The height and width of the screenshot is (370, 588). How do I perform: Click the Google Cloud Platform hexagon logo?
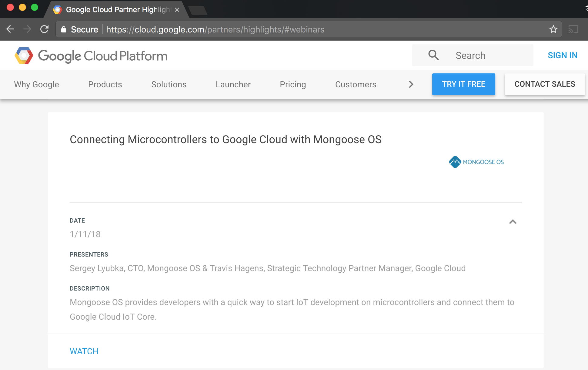(x=24, y=55)
